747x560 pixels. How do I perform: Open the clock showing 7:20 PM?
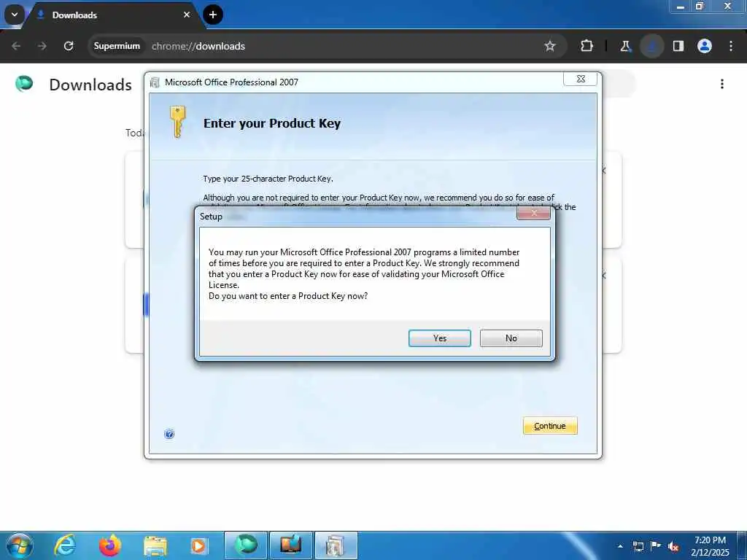click(x=710, y=546)
